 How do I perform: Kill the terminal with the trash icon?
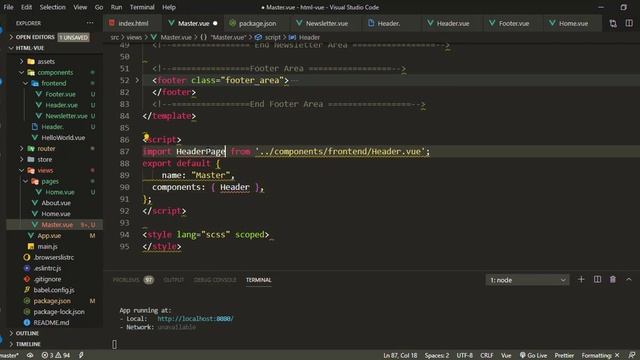[x=613, y=280]
